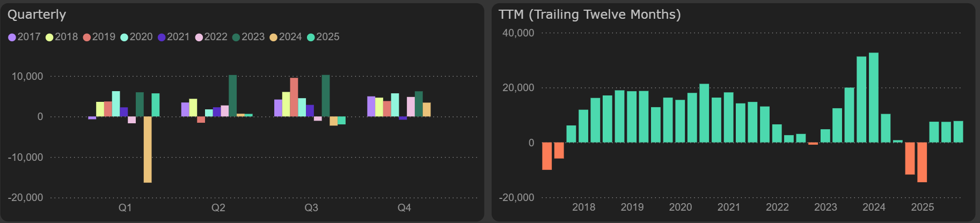The image size is (980, 223).
Task: Click the 2024 legend label
Action: tap(290, 37)
